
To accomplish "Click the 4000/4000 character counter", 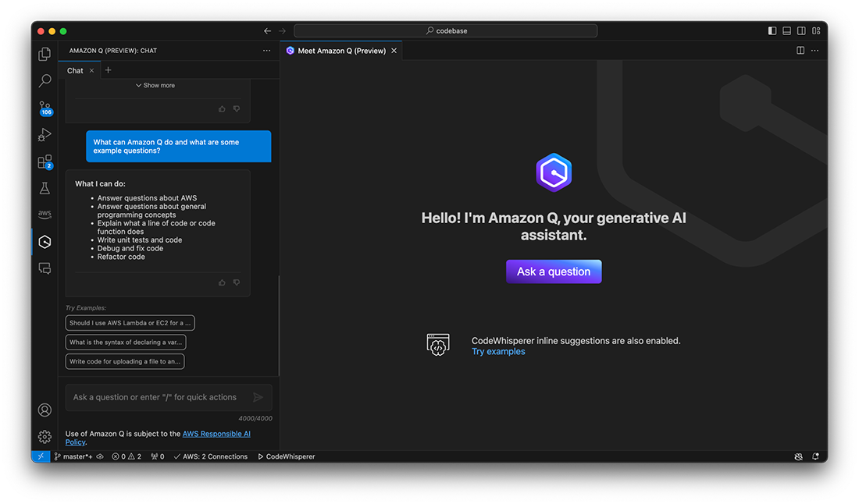I will point(255,419).
